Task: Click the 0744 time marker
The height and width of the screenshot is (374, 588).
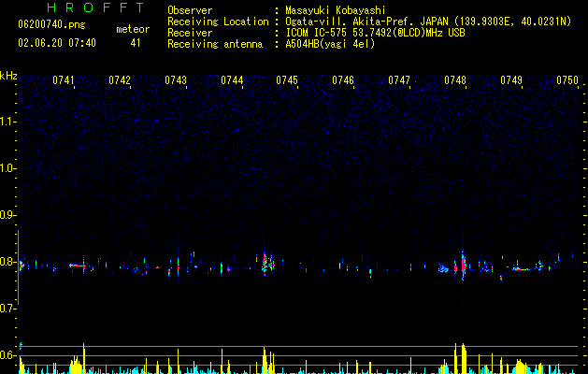Action: pos(232,80)
